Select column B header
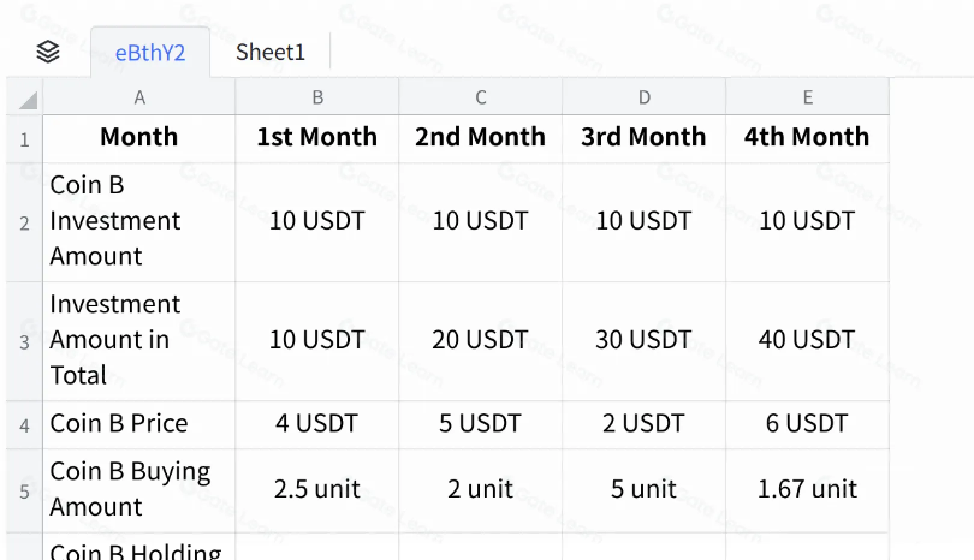 click(x=317, y=97)
